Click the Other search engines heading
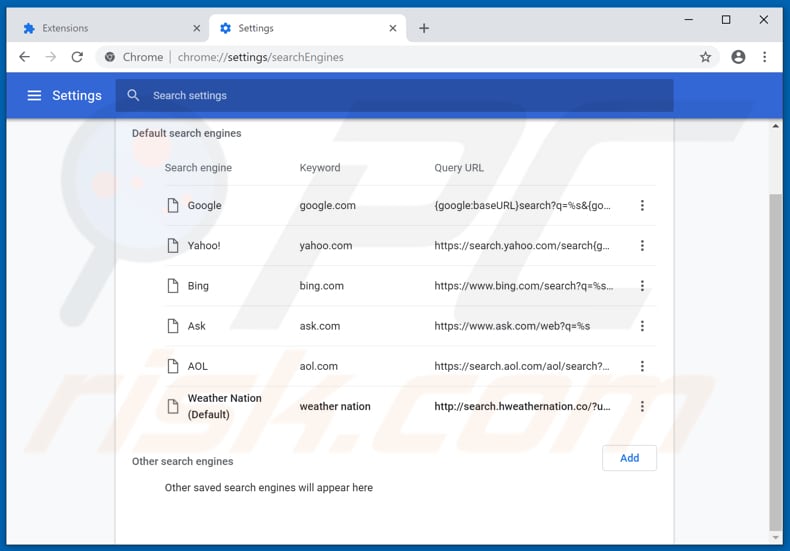 (x=182, y=461)
